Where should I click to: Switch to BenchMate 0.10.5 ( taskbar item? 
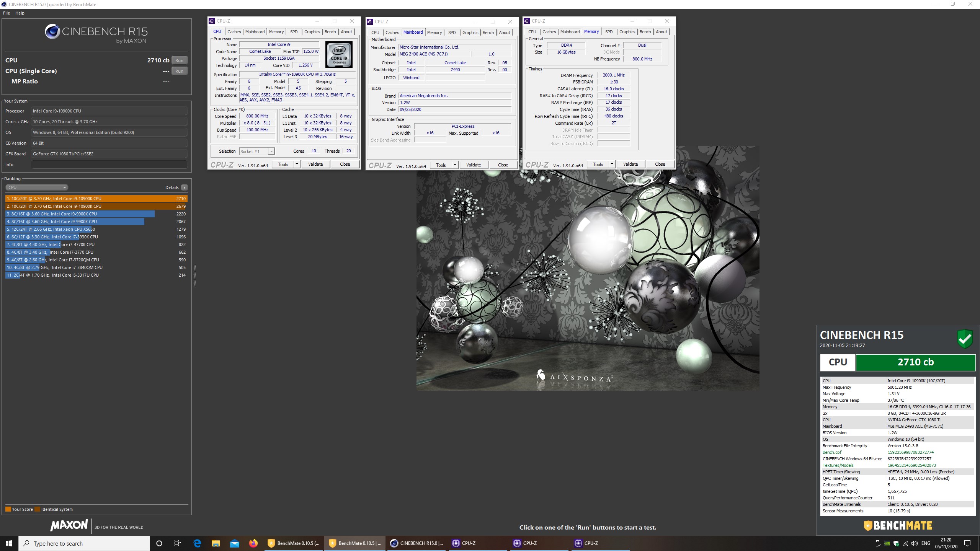click(294, 543)
